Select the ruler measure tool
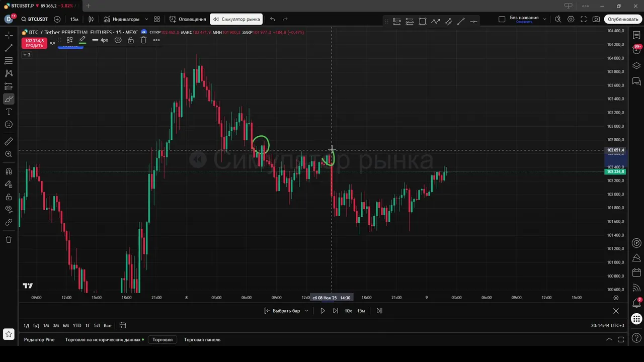Image resolution: width=644 pixels, height=362 pixels. tap(9, 141)
